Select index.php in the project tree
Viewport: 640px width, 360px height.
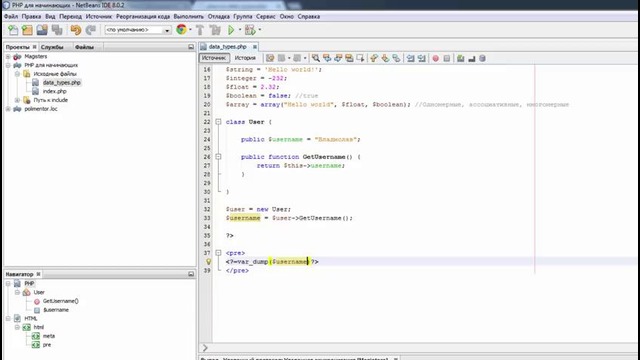pyautogui.click(x=55, y=91)
